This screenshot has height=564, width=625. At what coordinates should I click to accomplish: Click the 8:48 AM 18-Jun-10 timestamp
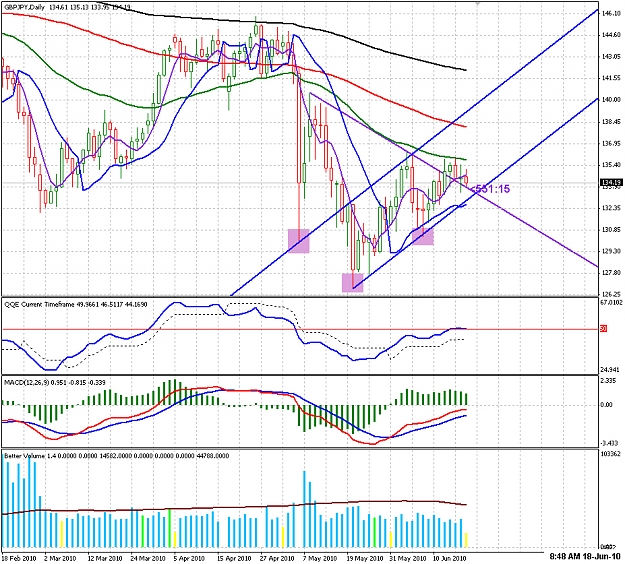585,556
